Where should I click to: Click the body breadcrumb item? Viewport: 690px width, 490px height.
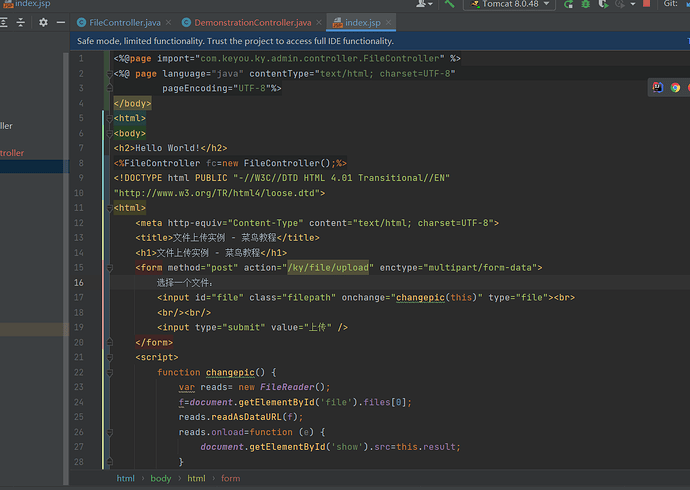click(161, 478)
